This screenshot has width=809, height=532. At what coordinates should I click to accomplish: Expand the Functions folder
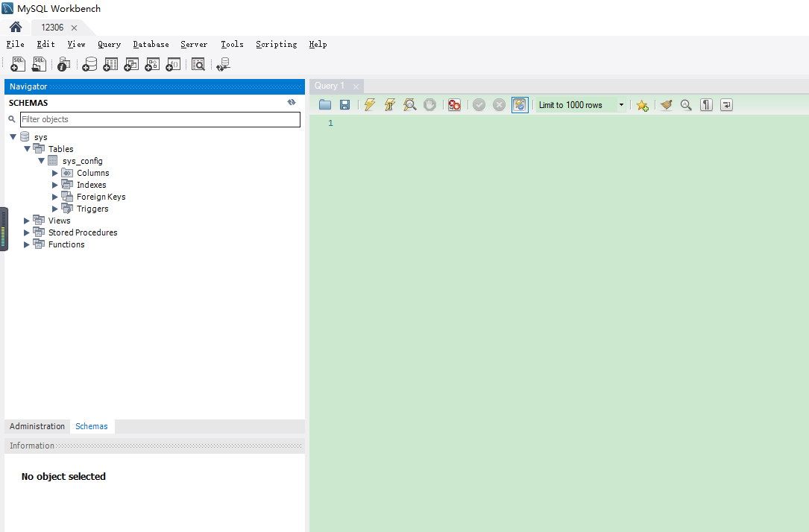(x=26, y=244)
